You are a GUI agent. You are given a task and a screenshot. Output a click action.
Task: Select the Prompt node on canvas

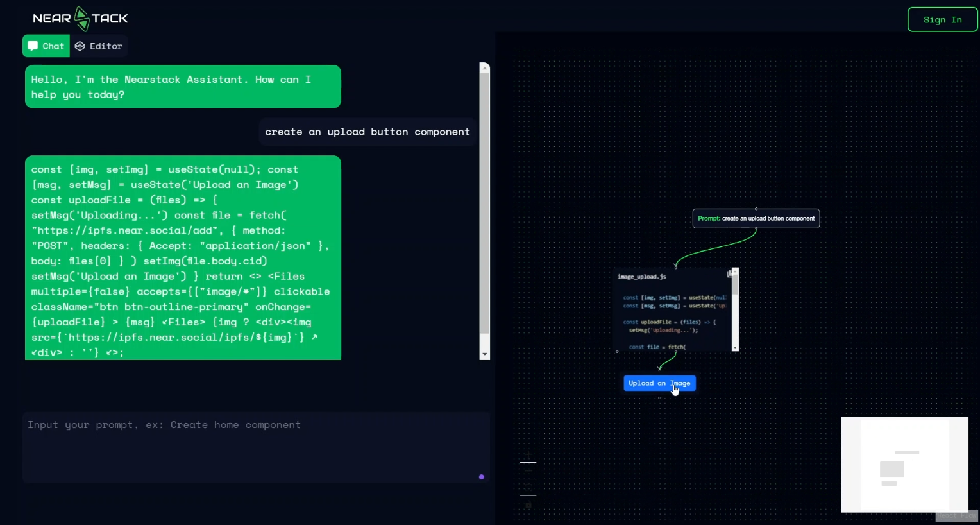(x=756, y=219)
